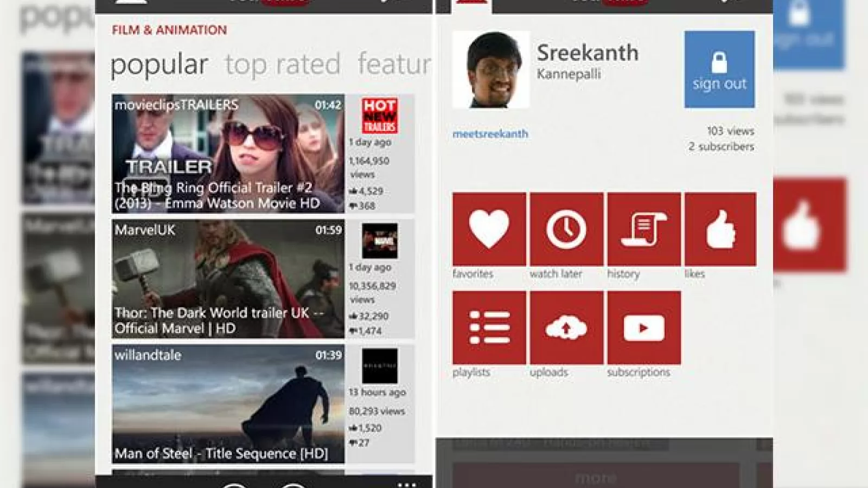Open the Hot New Trailers channel icon
The image size is (868, 488).
380,115
